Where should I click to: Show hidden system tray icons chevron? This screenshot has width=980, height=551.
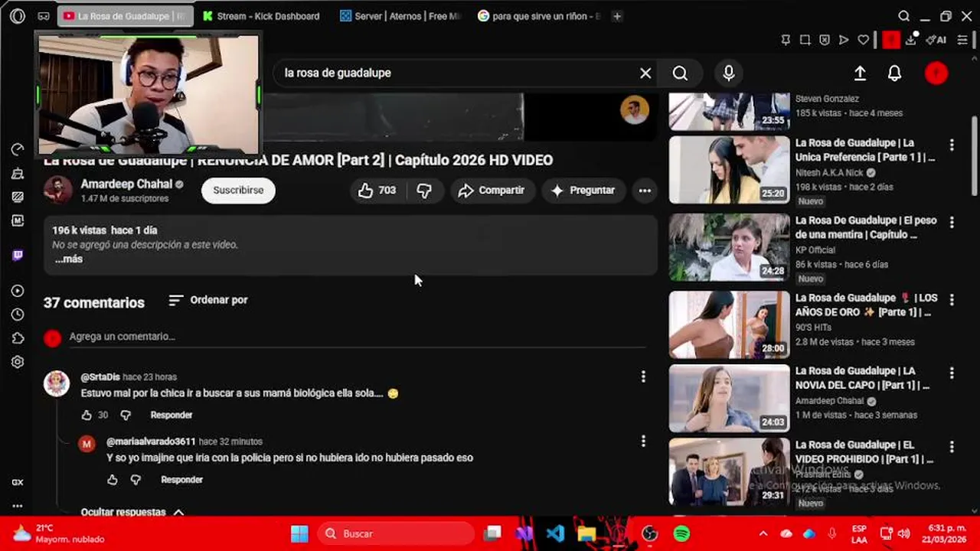point(763,533)
